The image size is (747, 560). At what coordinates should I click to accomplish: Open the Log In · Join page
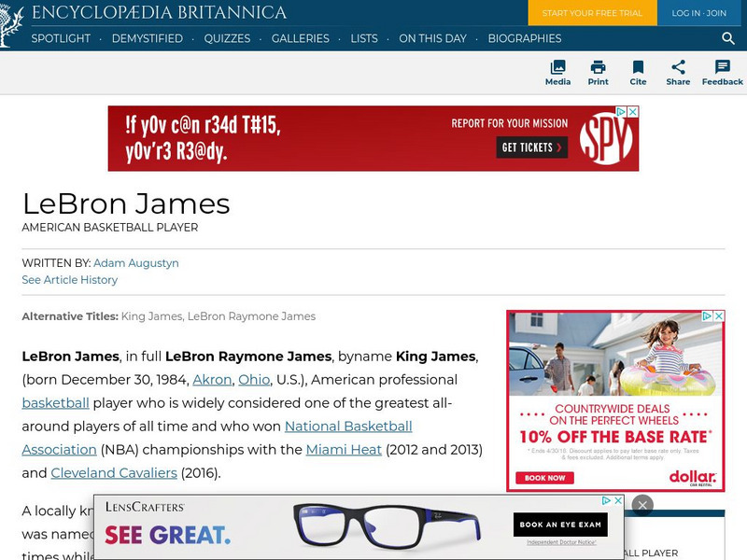tap(698, 14)
